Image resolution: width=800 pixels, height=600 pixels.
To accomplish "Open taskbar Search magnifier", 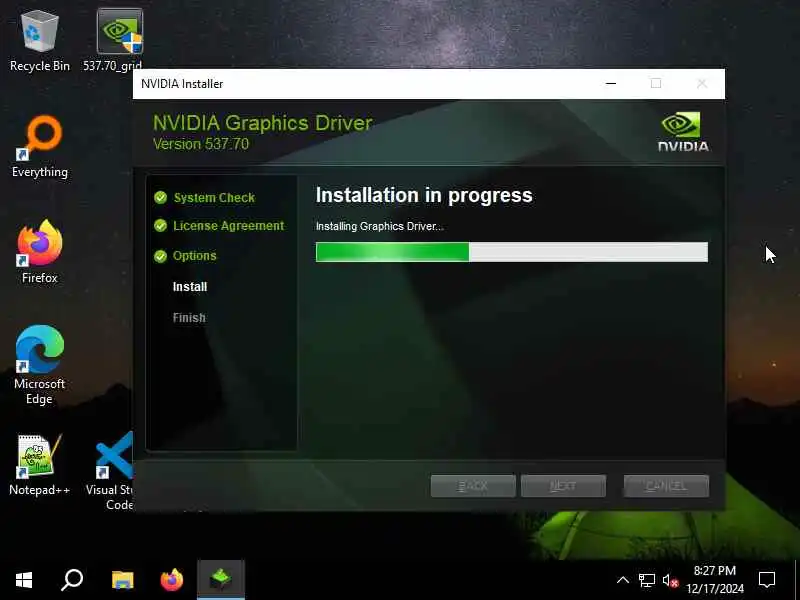I will (x=72, y=580).
